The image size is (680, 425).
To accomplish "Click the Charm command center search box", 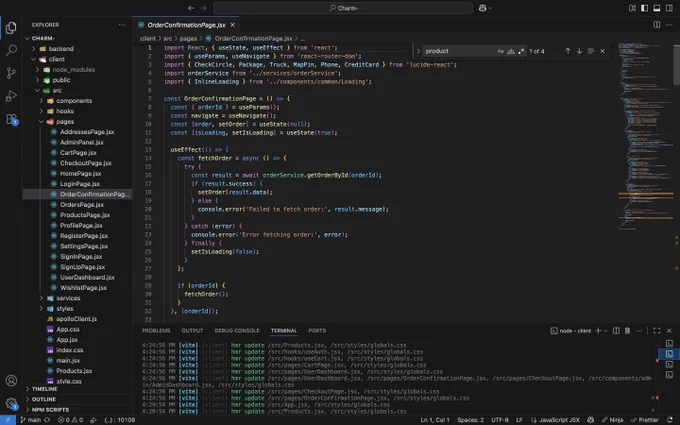I will coord(343,8).
